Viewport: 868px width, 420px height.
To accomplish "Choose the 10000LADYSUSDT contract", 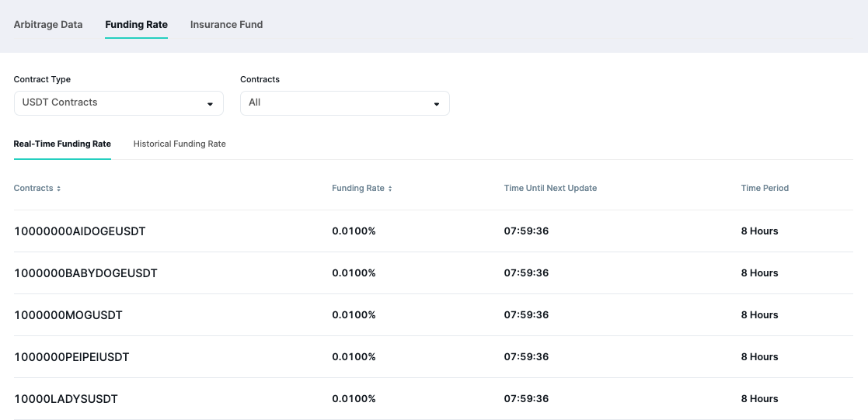I will tap(66, 399).
